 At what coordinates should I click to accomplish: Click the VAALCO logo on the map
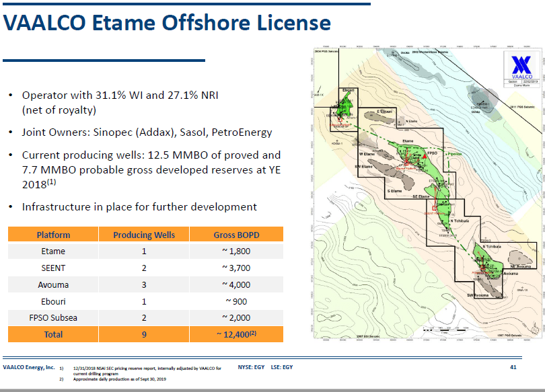coord(521,67)
